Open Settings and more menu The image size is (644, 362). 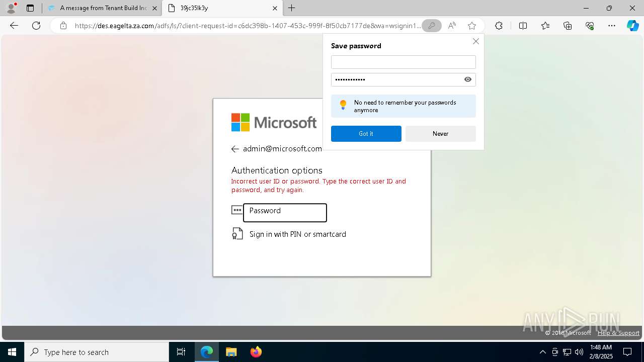(612, 26)
